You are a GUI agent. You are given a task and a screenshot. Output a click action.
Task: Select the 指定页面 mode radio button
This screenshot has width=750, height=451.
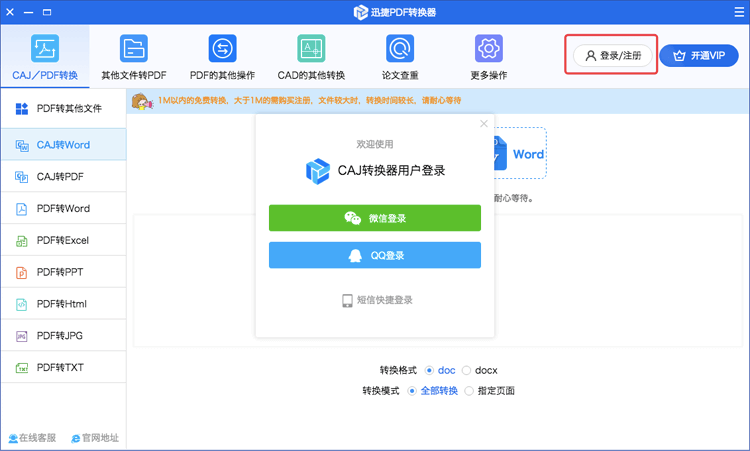(x=469, y=391)
